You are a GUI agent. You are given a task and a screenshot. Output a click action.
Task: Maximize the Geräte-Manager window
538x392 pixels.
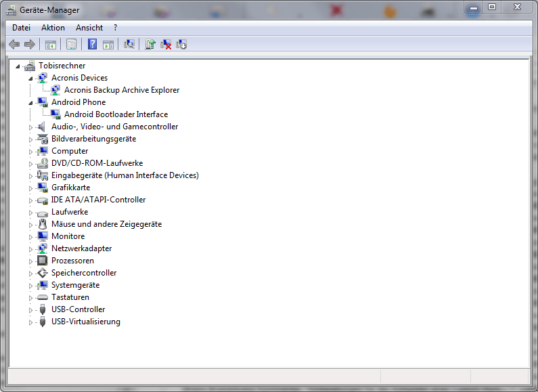pyautogui.click(x=492, y=7)
